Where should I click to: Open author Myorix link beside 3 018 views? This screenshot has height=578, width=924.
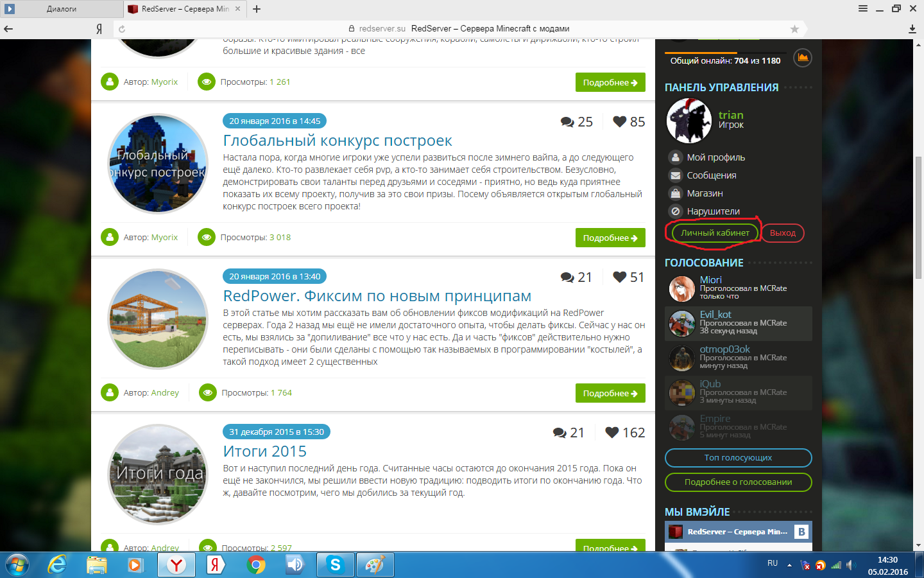click(x=164, y=238)
